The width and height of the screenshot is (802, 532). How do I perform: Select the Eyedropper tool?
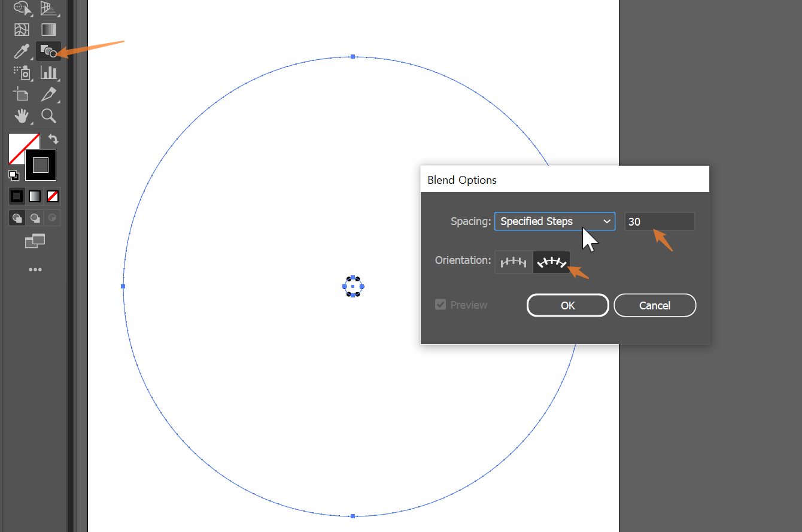[22, 51]
